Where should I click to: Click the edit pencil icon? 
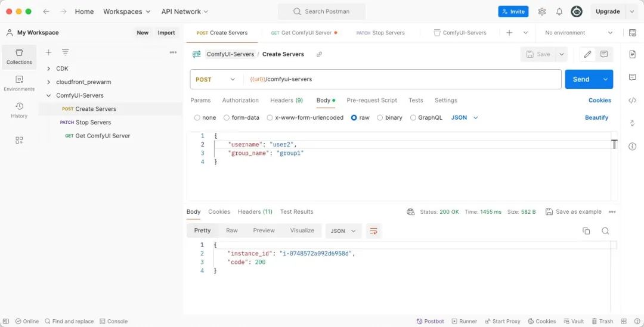(x=587, y=54)
